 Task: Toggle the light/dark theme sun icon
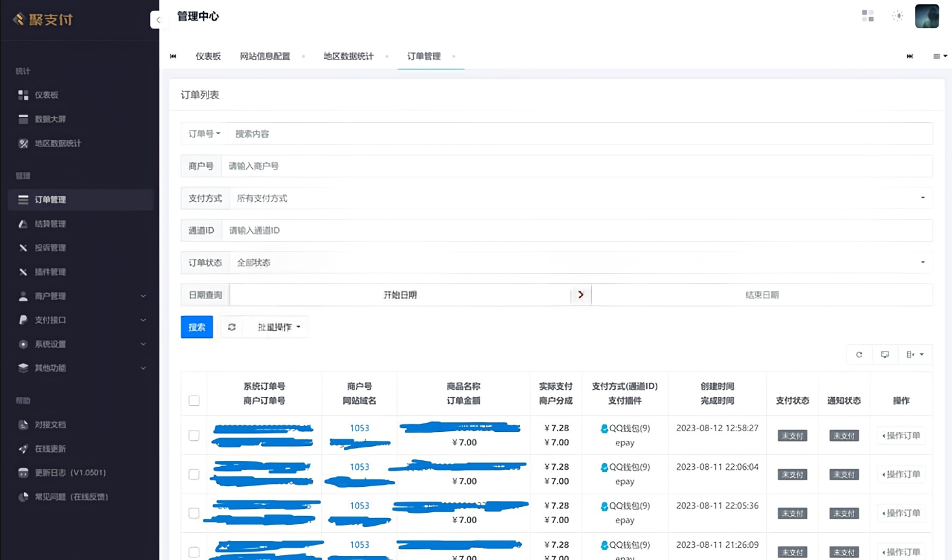[x=898, y=16]
